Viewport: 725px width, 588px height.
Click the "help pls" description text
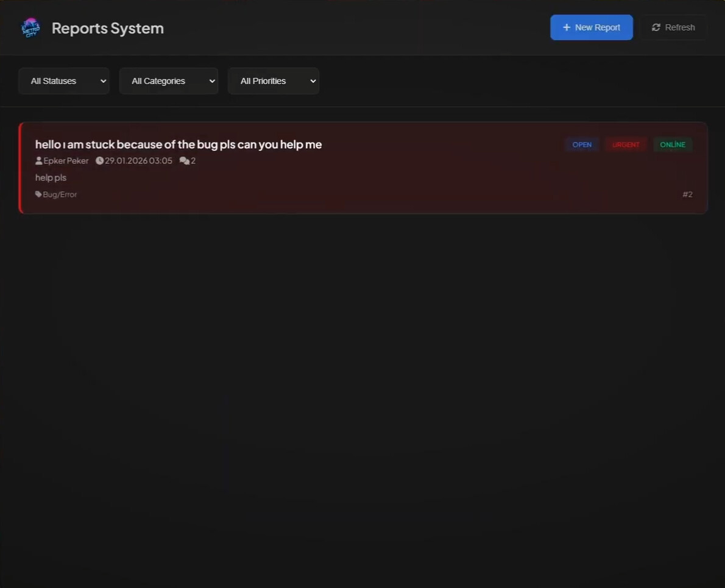click(x=51, y=177)
